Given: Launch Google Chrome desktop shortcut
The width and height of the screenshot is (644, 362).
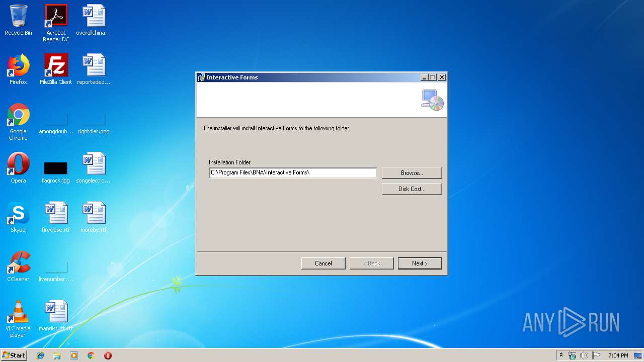Looking at the screenshot, I should coord(18,122).
